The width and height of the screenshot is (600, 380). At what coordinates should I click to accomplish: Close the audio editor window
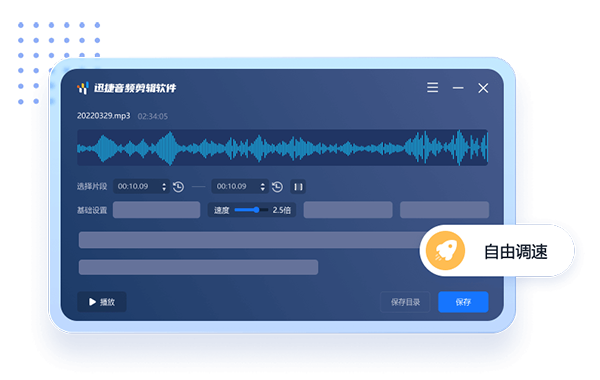pyautogui.click(x=483, y=88)
